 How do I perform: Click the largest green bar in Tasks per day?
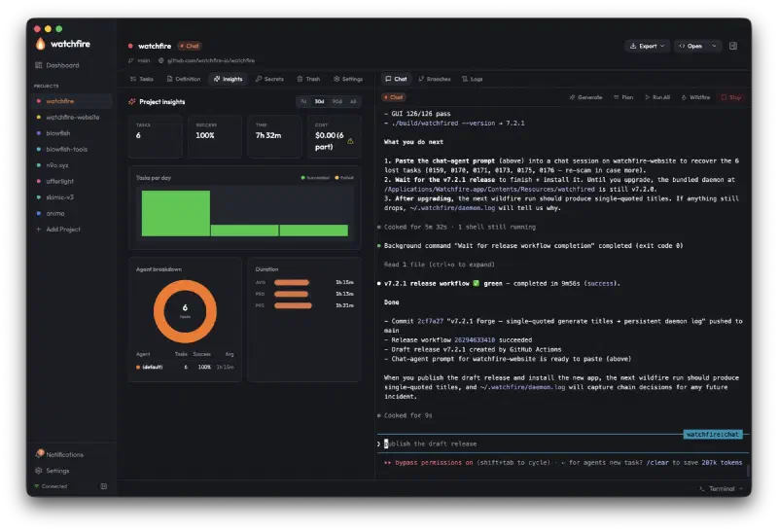tap(176, 213)
